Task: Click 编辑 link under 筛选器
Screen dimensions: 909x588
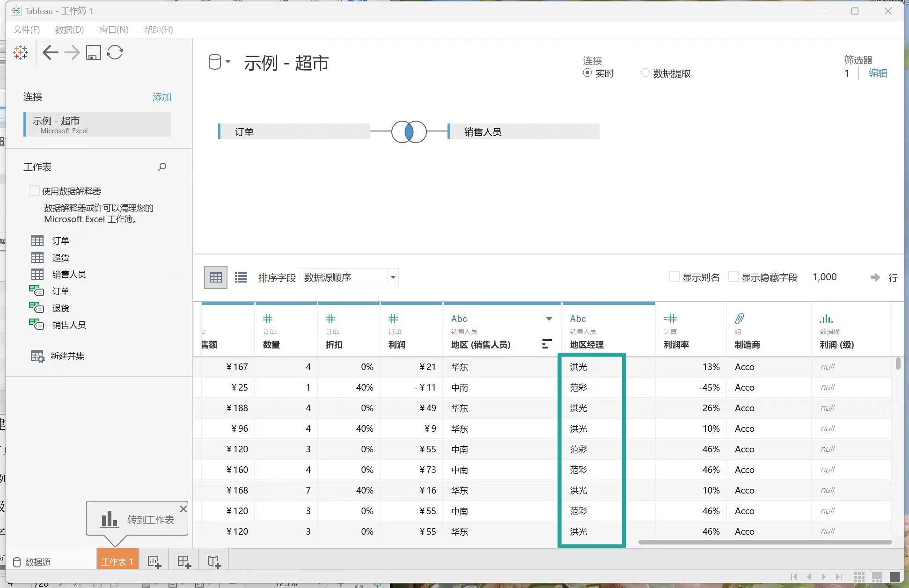Action: pos(878,73)
